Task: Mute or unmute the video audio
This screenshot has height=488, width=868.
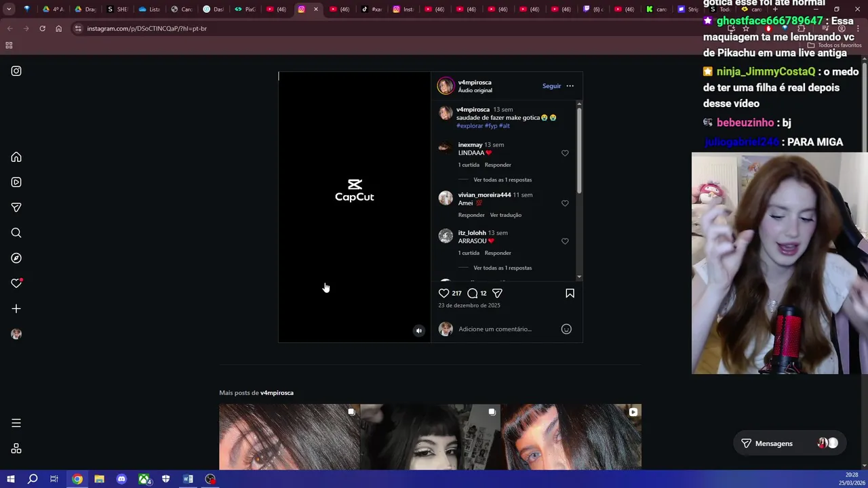Action: pos(419,331)
